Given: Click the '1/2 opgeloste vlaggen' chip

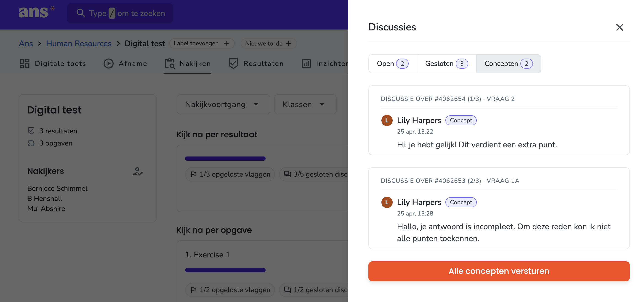Looking at the screenshot, I should (230, 290).
